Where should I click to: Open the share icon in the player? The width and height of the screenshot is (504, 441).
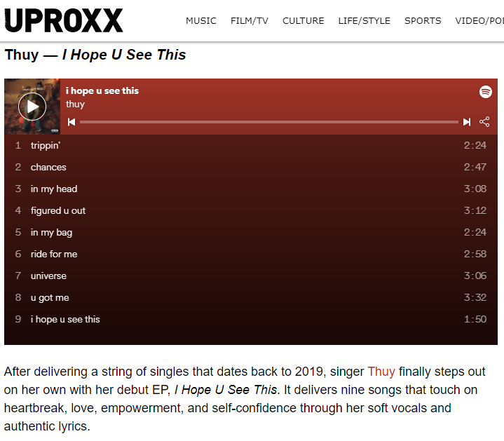point(484,122)
